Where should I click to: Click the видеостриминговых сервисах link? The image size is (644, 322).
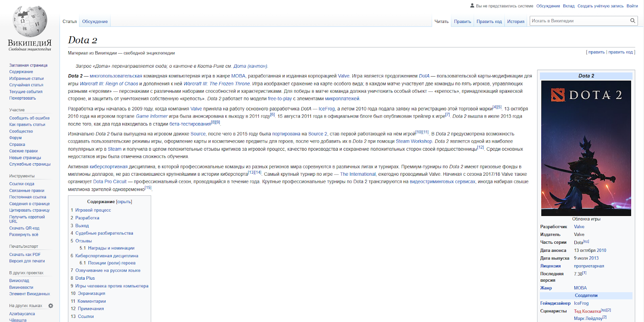click(442, 182)
